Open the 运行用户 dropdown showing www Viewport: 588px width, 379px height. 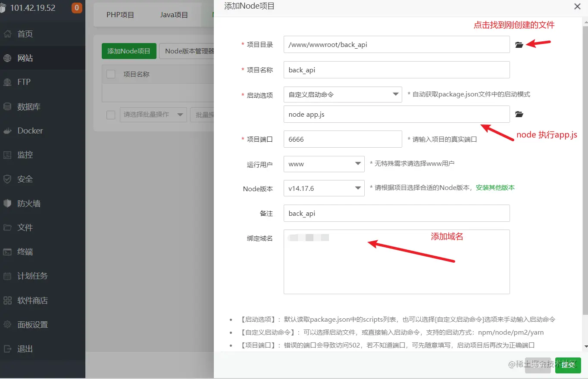pyautogui.click(x=324, y=164)
